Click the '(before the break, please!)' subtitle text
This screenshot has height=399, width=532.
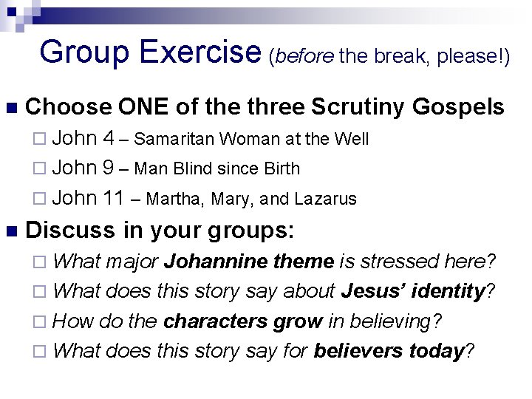point(389,57)
